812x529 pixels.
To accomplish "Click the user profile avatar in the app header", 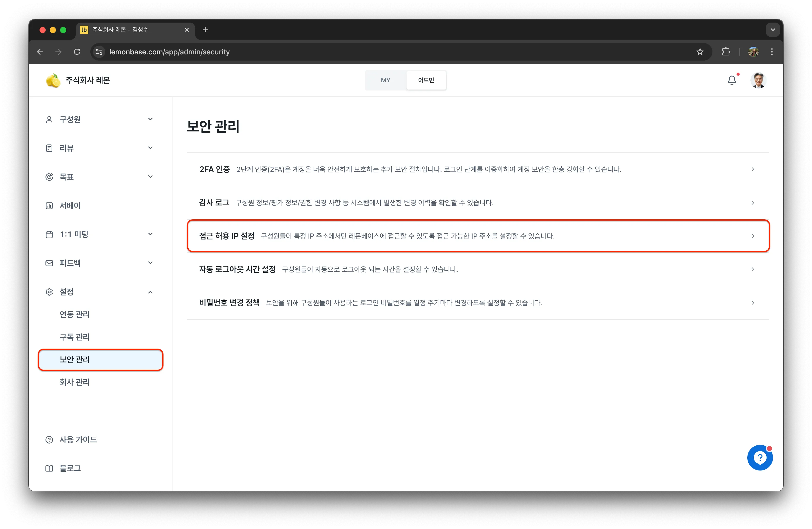I will click(758, 80).
